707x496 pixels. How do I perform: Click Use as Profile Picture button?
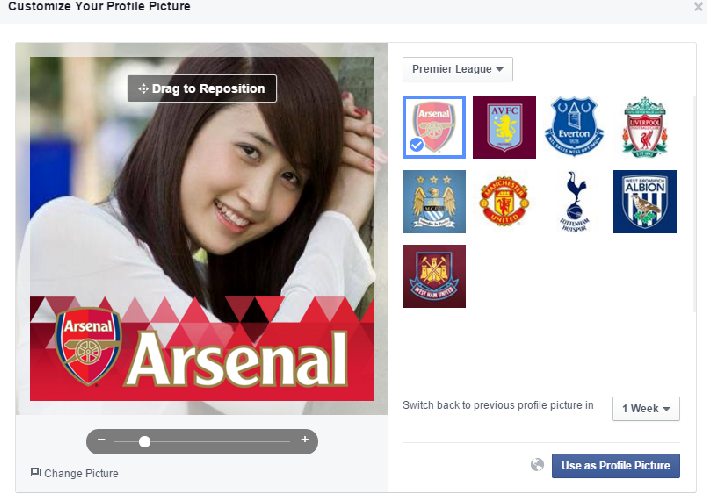(x=615, y=465)
